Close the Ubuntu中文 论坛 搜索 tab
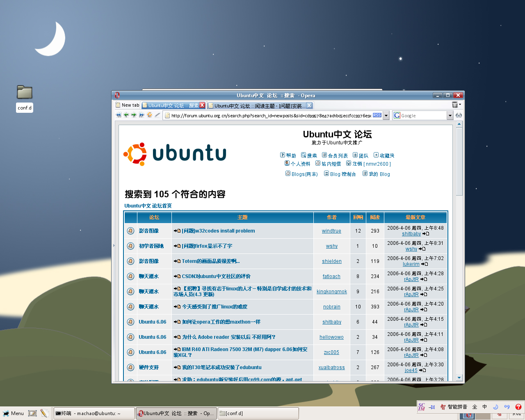The width and height of the screenshot is (525, 420). (x=202, y=105)
